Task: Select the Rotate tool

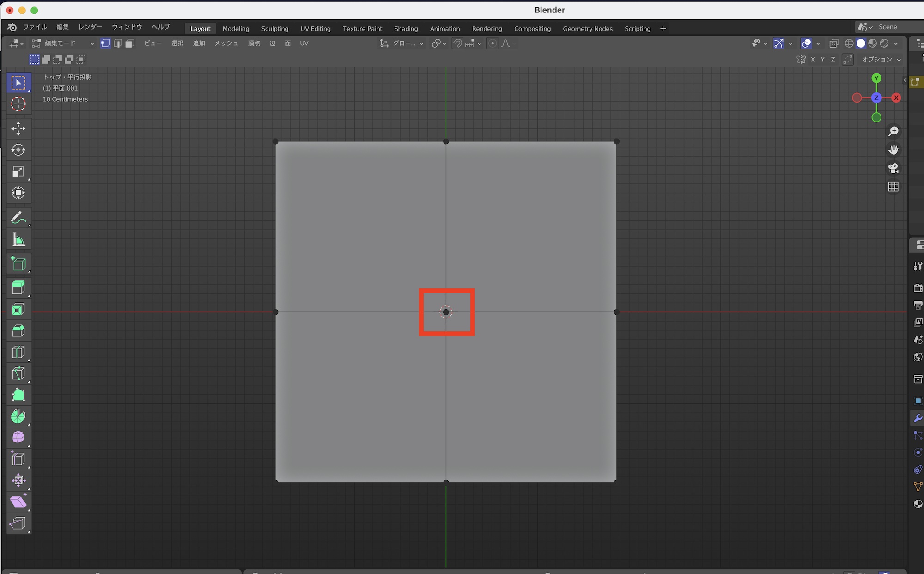Action: coord(18,150)
